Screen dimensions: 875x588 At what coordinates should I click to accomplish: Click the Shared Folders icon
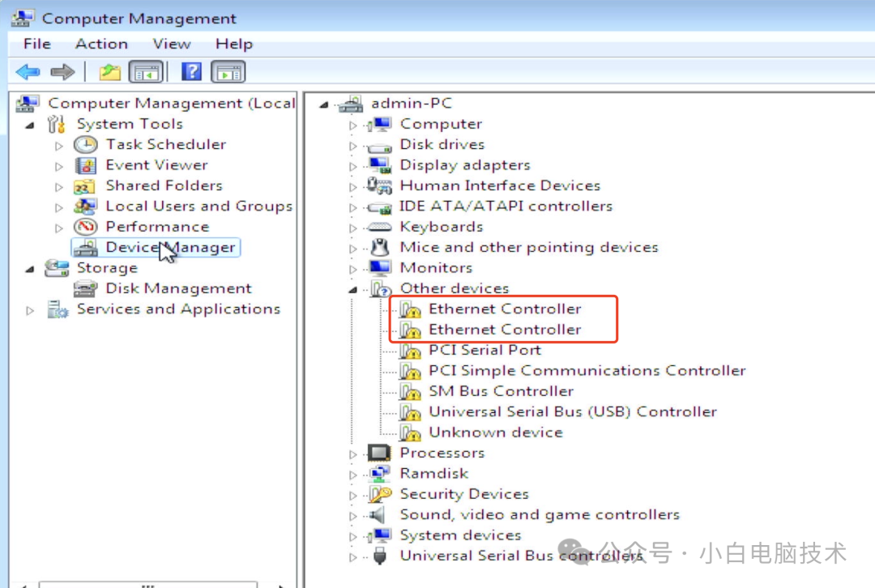(x=84, y=185)
